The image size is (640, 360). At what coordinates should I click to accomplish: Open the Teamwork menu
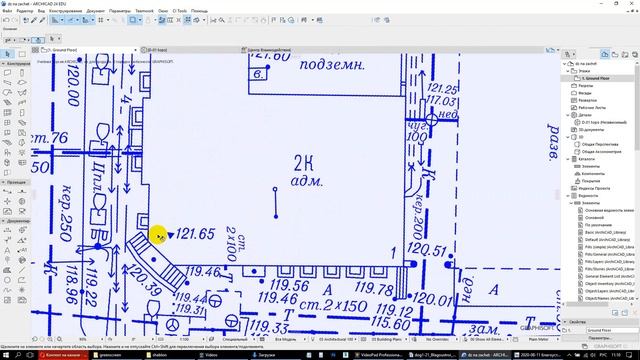click(144, 11)
